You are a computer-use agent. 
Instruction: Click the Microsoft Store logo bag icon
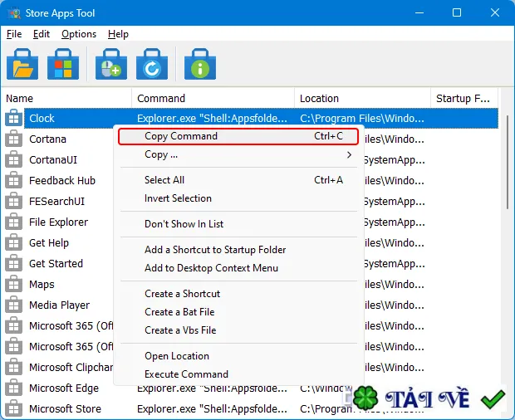point(63,64)
